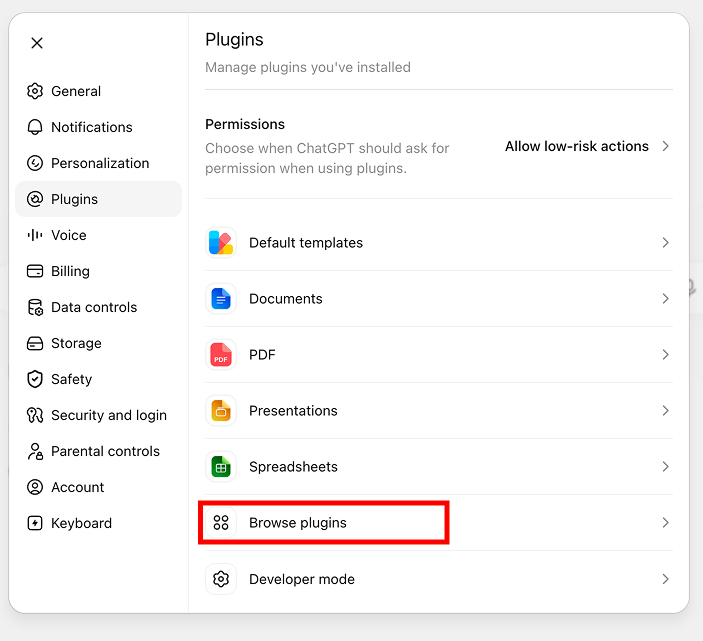Image resolution: width=703 pixels, height=641 pixels.
Task: Click the Billing card icon
Action: coord(35,271)
